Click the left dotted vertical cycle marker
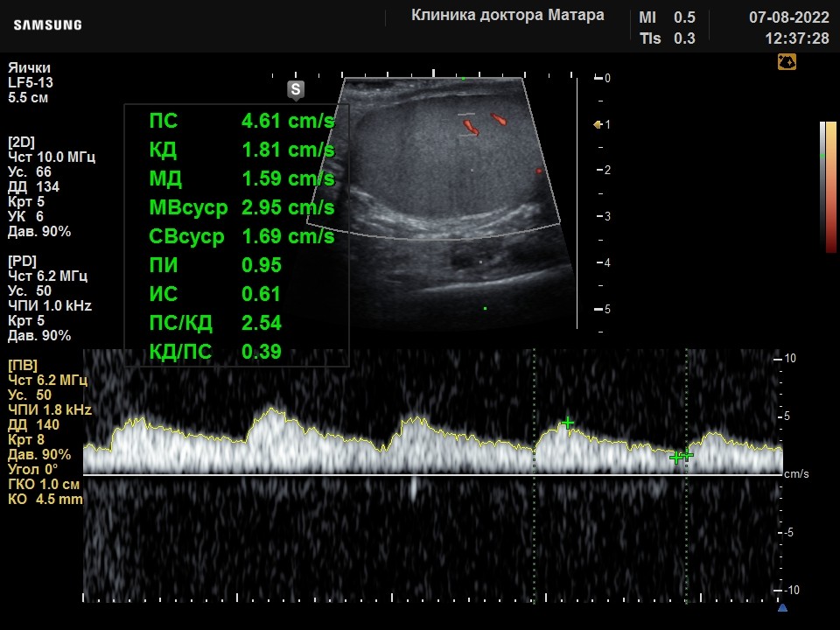Viewport: 840px width, 630px height. 534,476
